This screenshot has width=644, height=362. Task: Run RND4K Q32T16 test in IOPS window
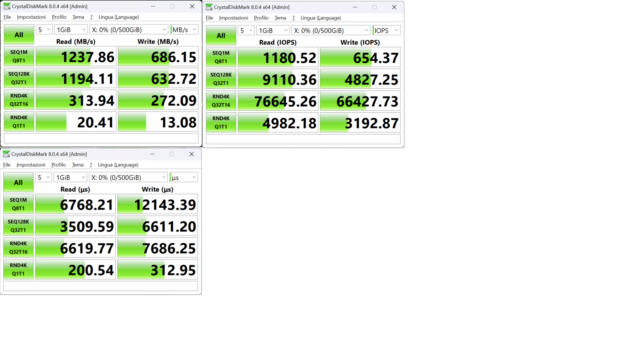point(221,101)
